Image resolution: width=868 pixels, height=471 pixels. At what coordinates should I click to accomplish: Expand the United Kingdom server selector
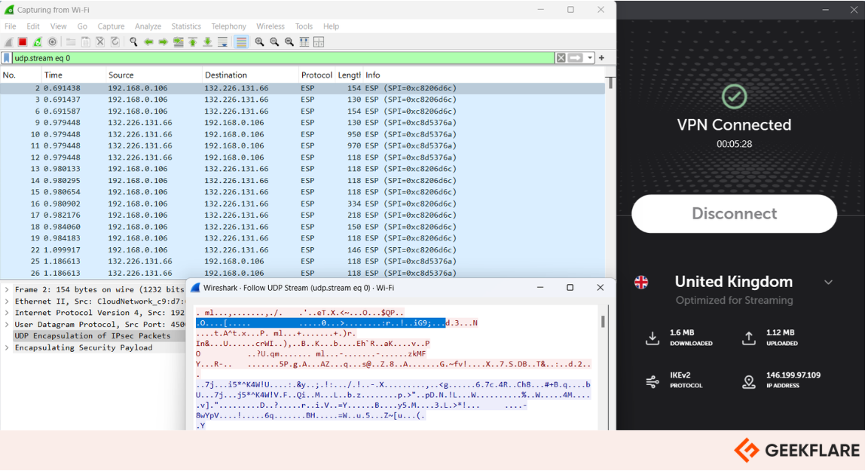point(829,282)
